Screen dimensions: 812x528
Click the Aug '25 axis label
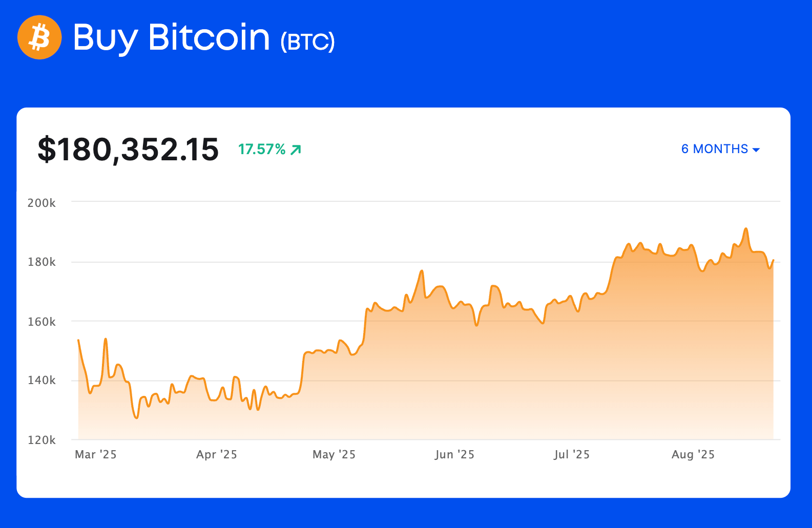tap(693, 454)
